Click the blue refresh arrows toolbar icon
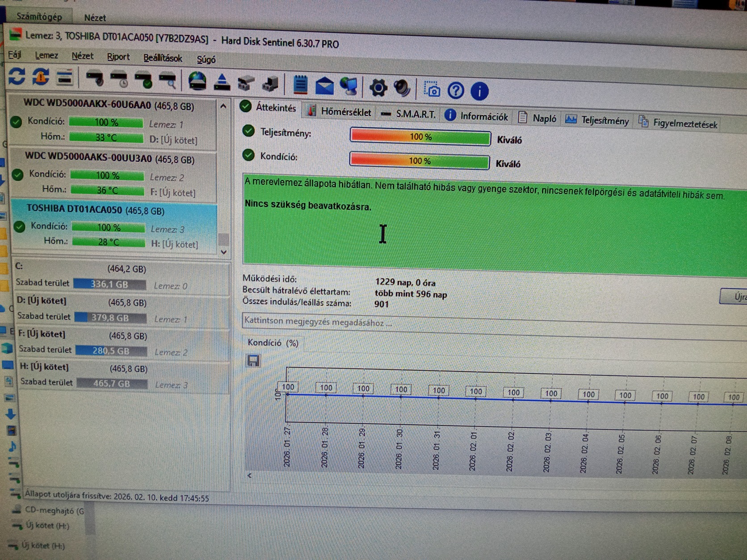 [x=17, y=76]
